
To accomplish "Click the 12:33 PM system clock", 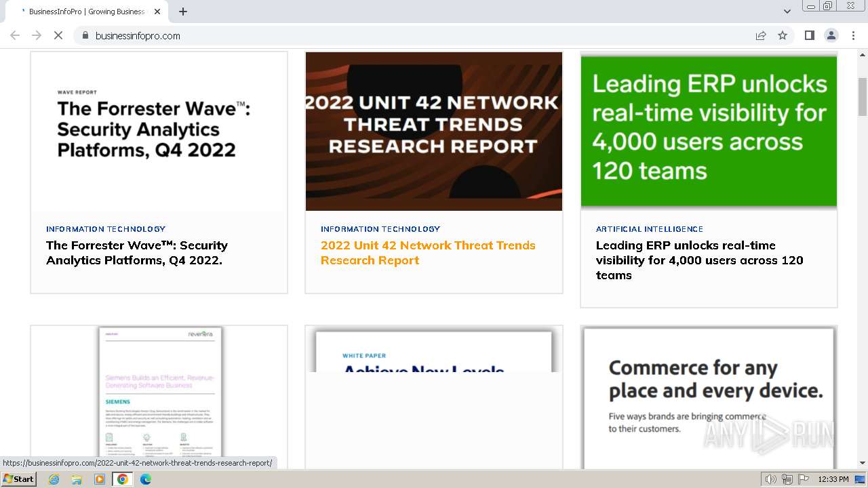I will click(x=833, y=479).
